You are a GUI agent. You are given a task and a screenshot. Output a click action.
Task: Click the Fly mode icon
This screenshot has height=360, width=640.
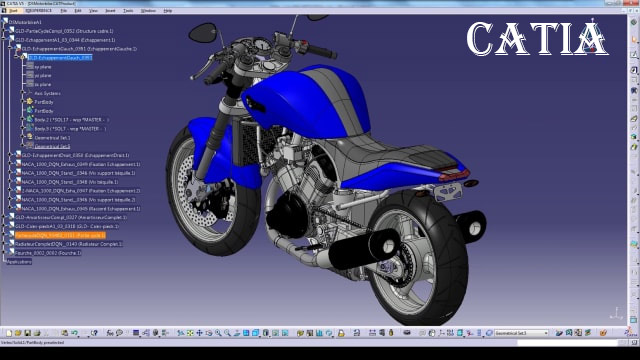coord(181,333)
